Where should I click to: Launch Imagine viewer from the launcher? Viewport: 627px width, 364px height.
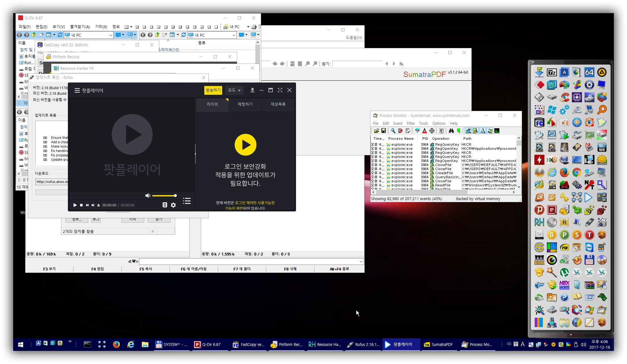coord(602,160)
